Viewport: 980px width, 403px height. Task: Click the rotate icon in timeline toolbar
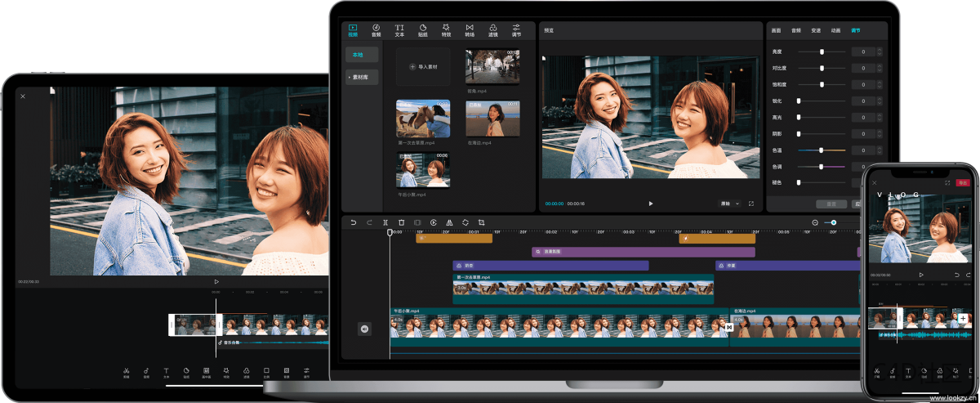(465, 222)
